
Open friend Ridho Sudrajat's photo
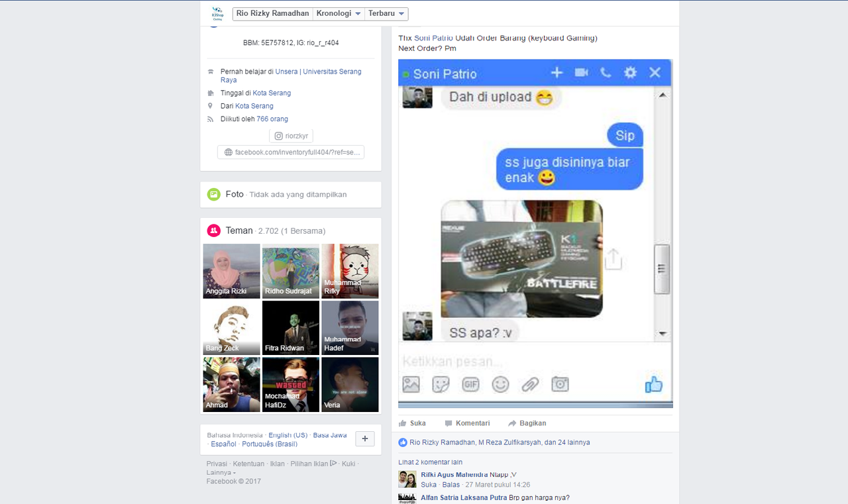290,271
